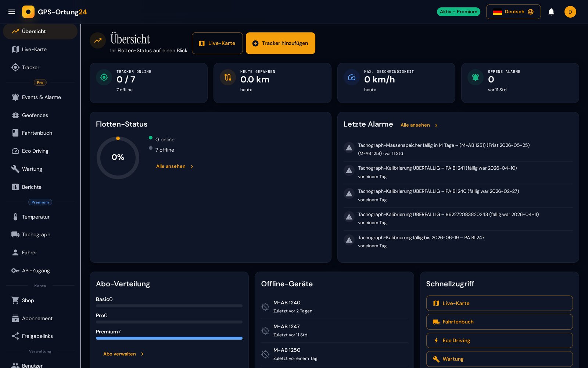588x368 pixels.
Task: Click the Eco Driving gauge icon in sidebar
Action: tap(15, 151)
